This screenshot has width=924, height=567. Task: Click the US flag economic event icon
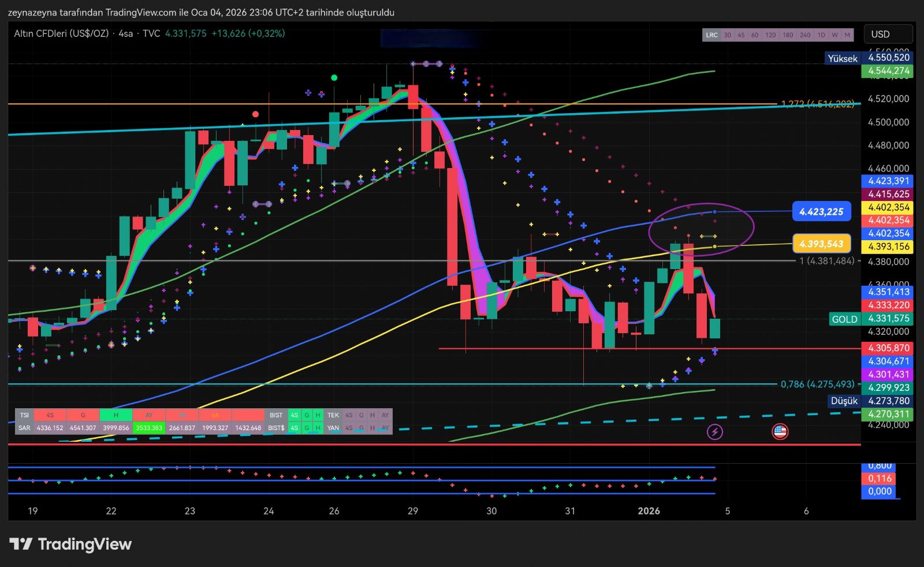tap(780, 431)
